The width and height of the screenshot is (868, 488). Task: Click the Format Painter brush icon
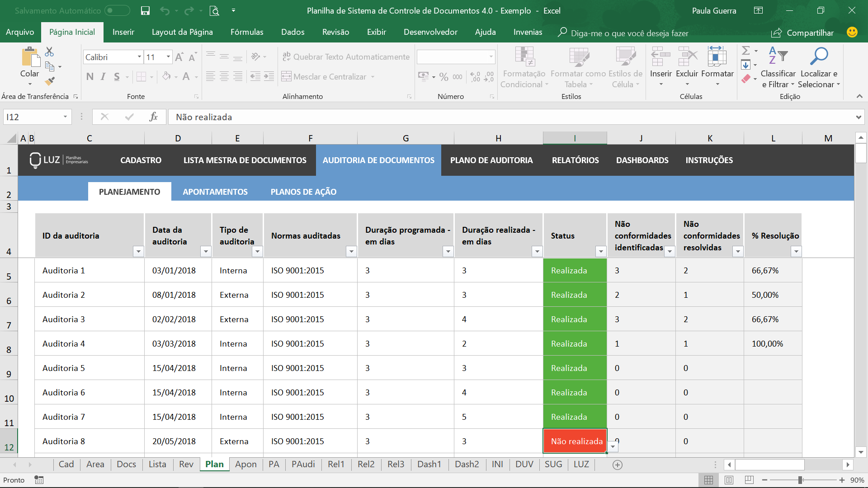pyautogui.click(x=50, y=82)
